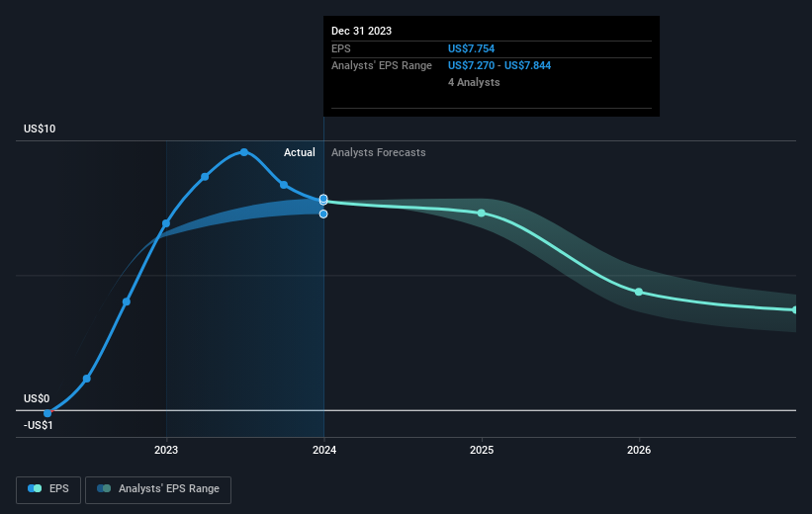Click the EPS peak data point mid-2023
Screen dimensions: 812x514
coord(244,152)
